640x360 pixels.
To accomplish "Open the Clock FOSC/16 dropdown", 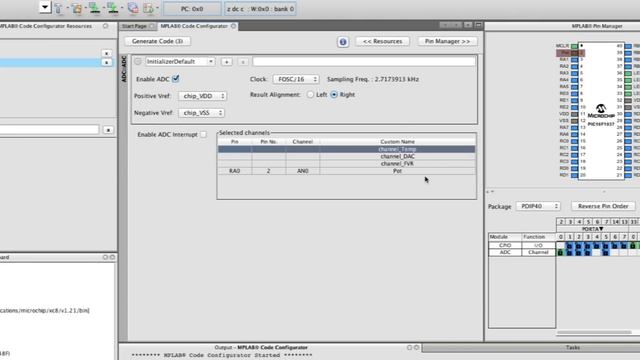I will pyautogui.click(x=296, y=79).
